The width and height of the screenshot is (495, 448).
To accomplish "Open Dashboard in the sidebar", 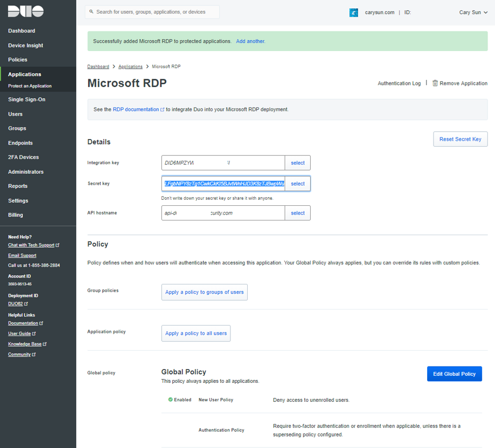I will (x=22, y=30).
